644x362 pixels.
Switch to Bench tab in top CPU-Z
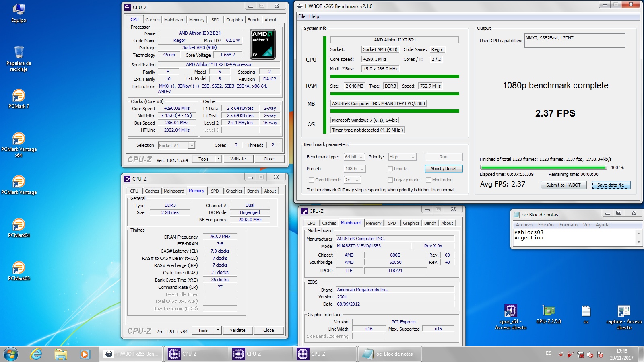click(253, 20)
